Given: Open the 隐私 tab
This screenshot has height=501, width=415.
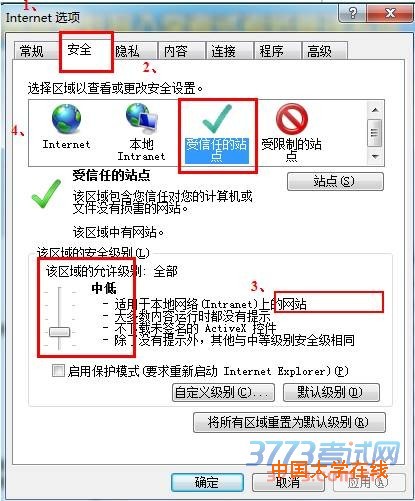Looking at the screenshot, I should coord(127,51).
